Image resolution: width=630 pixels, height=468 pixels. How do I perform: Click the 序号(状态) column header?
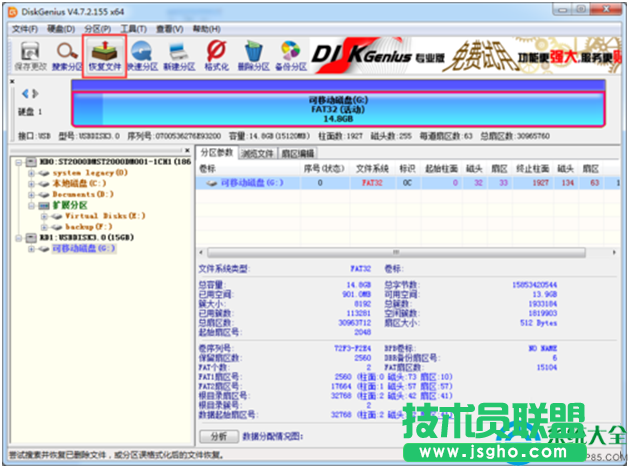(x=325, y=169)
